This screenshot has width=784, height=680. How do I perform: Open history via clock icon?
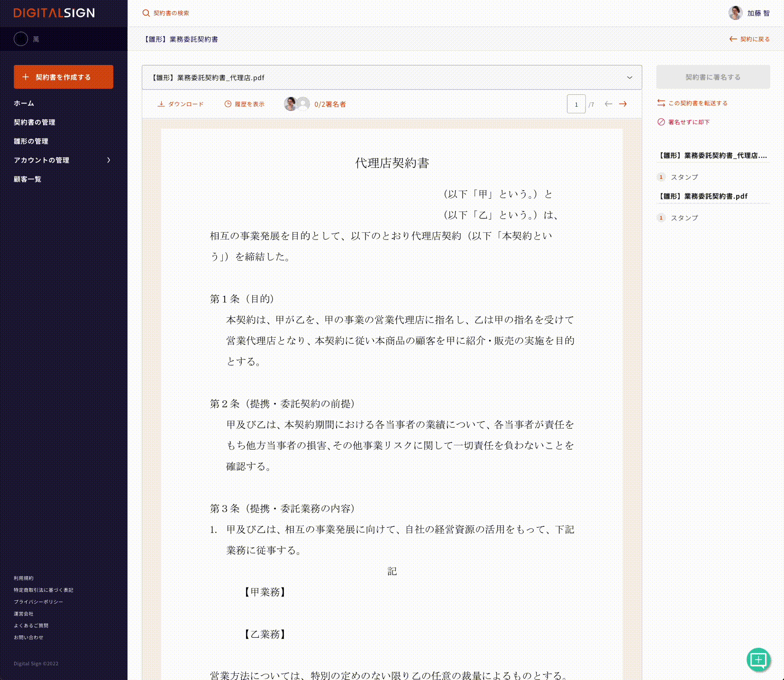pos(228,104)
